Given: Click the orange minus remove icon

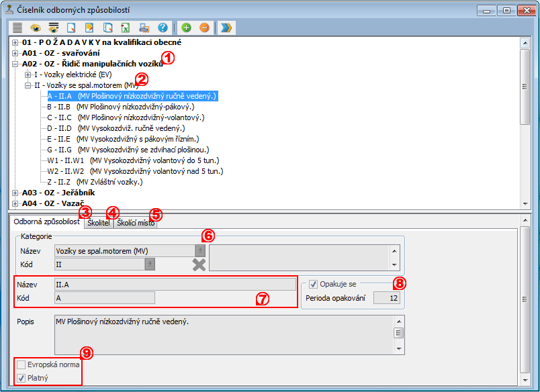Looking at the screenshot, I should 204,28.
